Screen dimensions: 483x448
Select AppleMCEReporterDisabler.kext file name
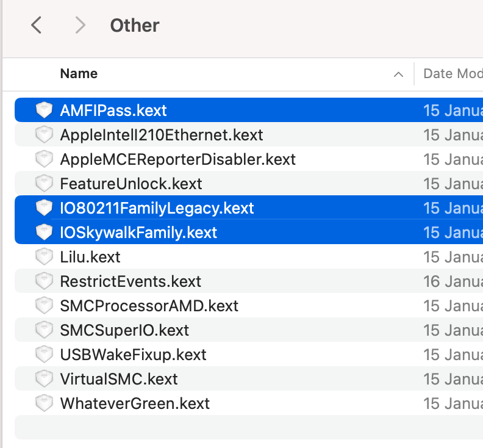[177, 159]
